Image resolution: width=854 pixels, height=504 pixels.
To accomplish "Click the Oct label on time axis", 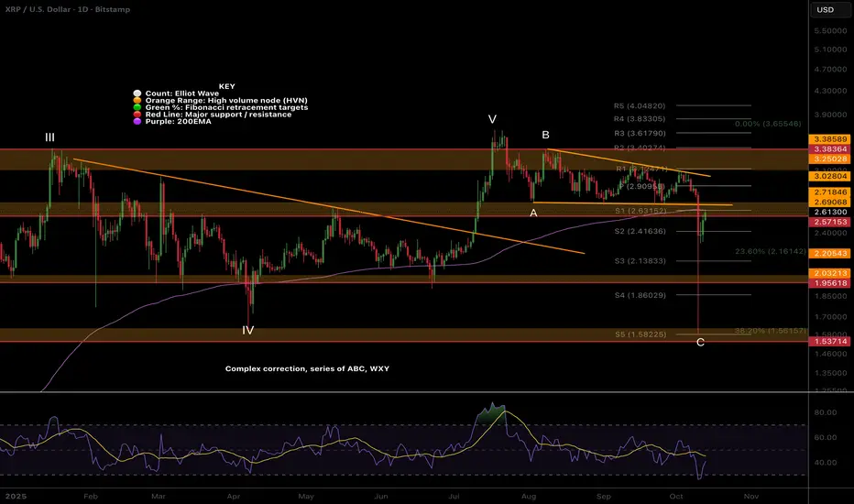I will (676, 497).
